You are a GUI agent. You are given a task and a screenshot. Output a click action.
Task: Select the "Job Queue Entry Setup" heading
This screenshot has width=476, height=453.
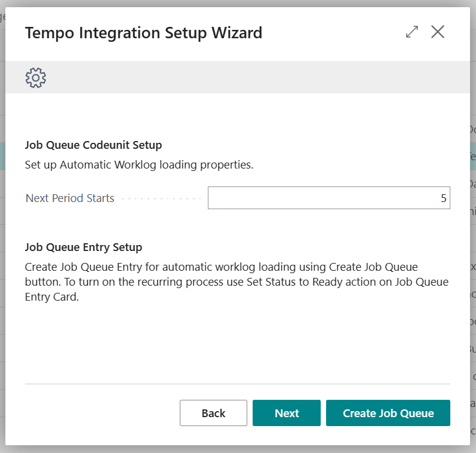(84, 247)
